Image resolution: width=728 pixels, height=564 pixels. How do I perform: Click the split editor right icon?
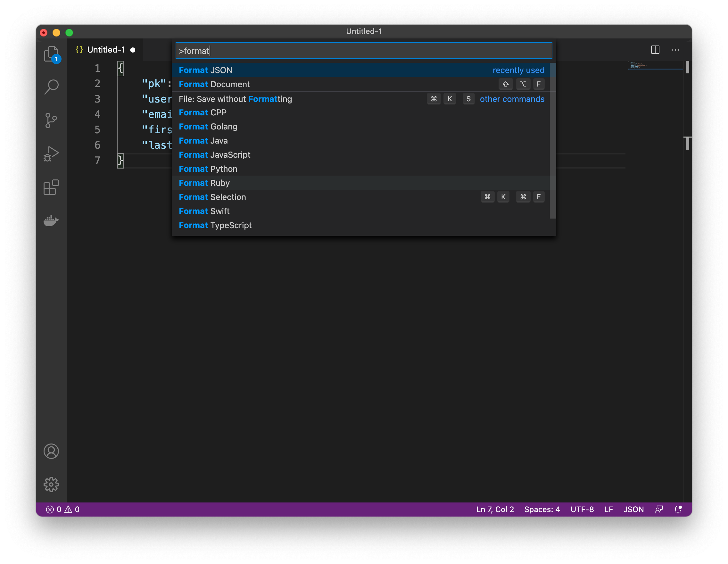point(655,50)
